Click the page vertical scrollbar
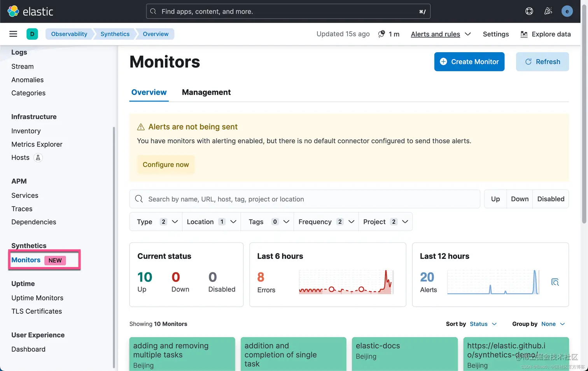Screen dimensions: 588x371 584,113
